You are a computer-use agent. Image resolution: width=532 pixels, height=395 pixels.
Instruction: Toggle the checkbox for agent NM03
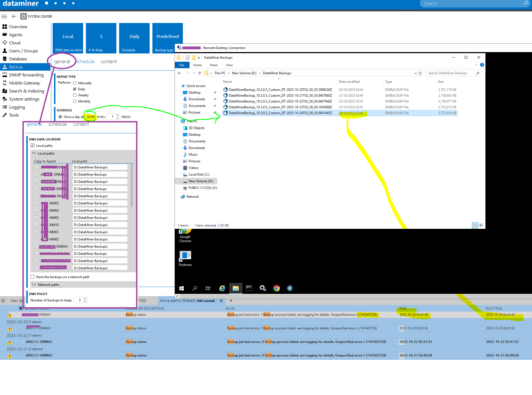click(37, 203)
